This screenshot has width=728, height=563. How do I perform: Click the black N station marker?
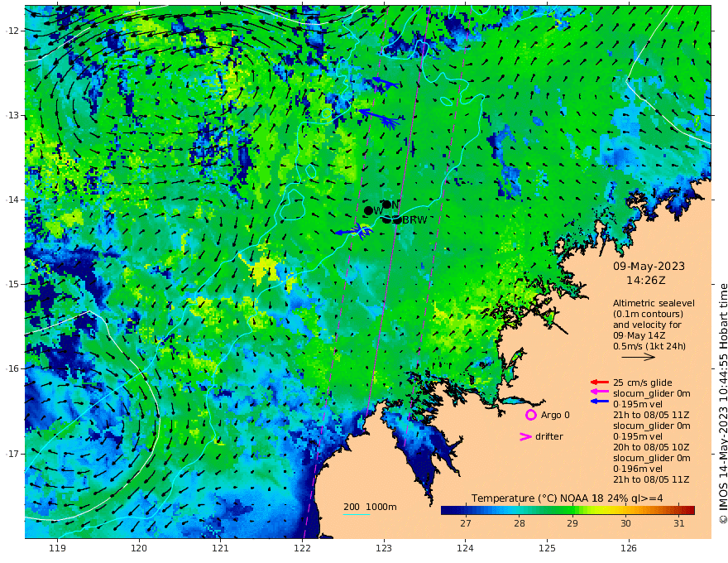(386, 205)
